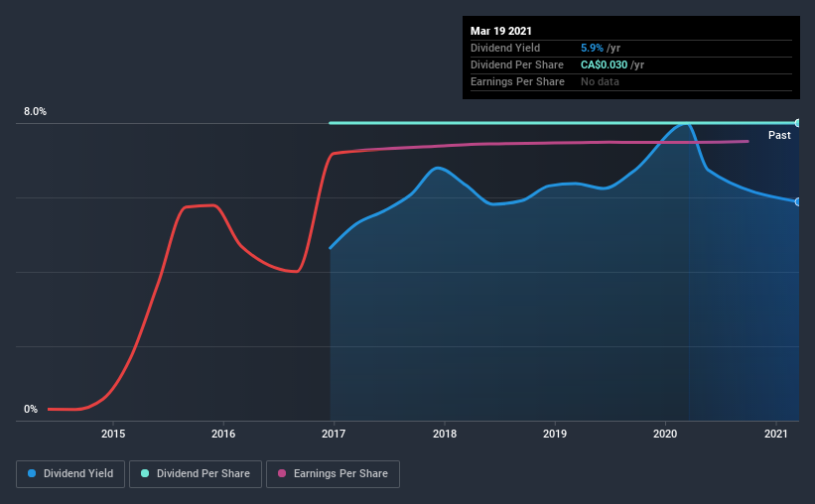Click the CA$0.030 dividend per share value
The image size is (815, 504).
tap(604, 64)
